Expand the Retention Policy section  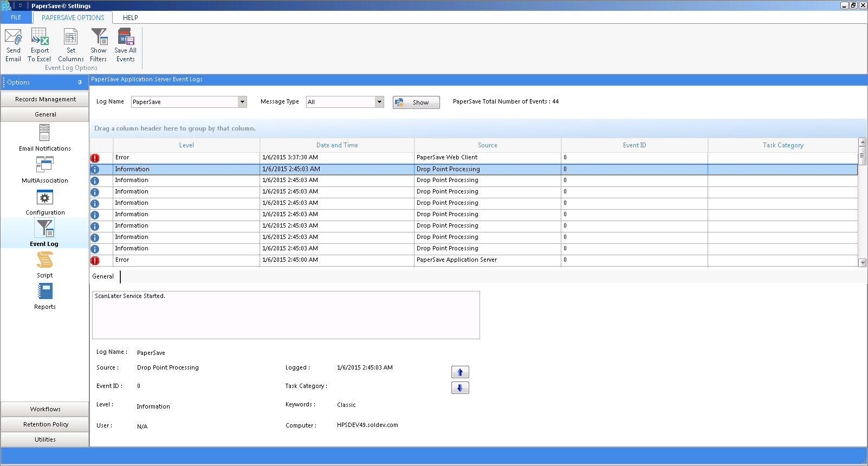pos(45,424)
